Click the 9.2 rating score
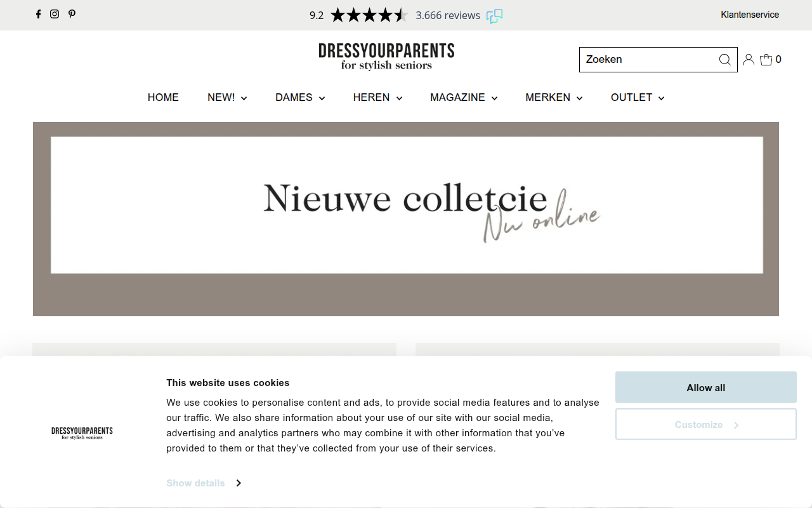812x508 pixels. coord(317,15)
